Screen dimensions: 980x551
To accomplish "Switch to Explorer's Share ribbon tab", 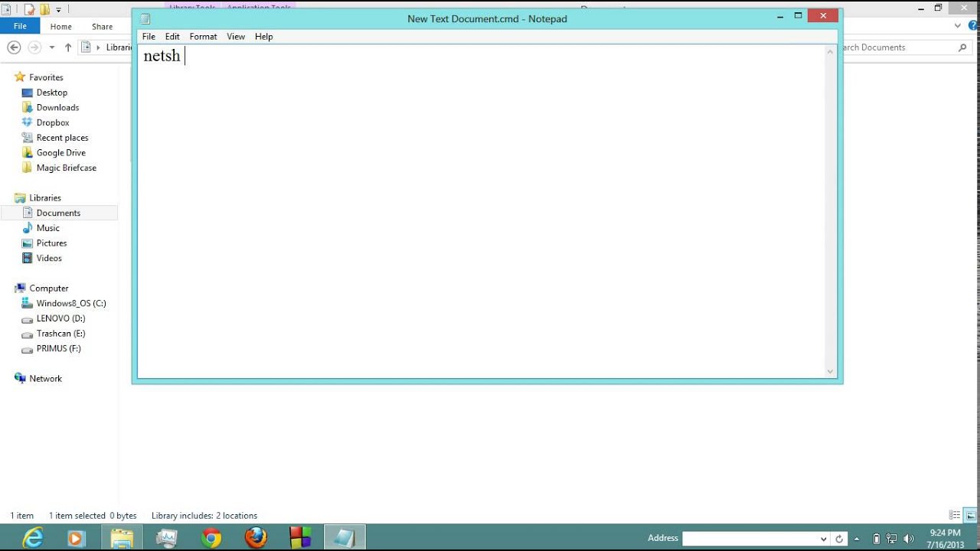I will [x=102, y=26].
